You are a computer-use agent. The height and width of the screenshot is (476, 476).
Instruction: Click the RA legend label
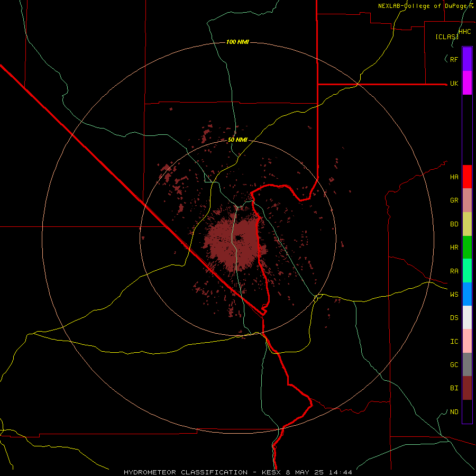pos(454,271)
